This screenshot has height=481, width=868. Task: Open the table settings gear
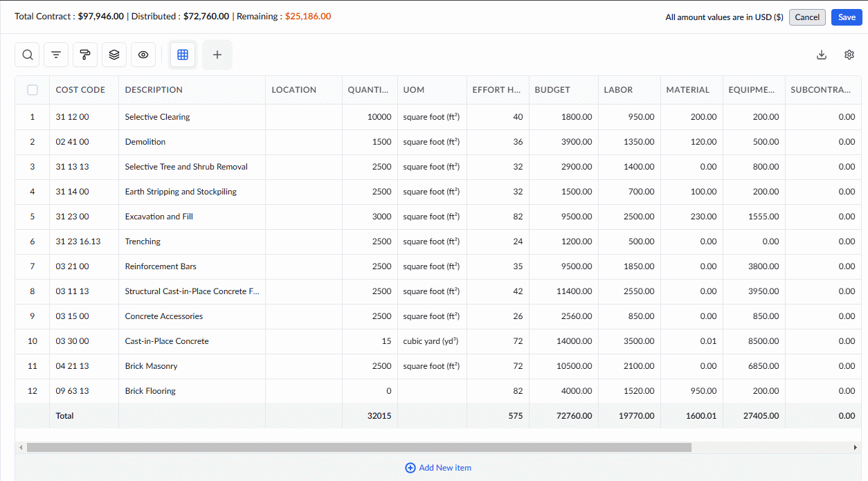(849, 55)
